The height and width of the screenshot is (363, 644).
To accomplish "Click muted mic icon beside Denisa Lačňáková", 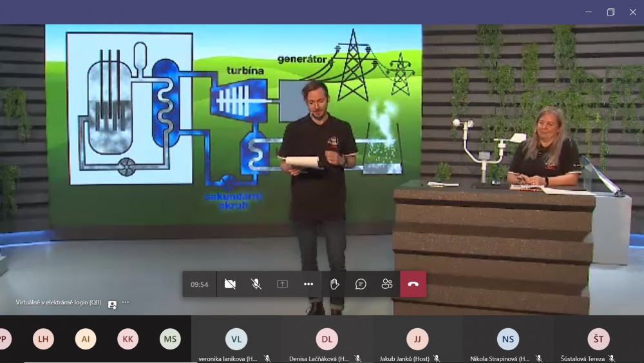I will pyautogui.click(x=358, y=359).
